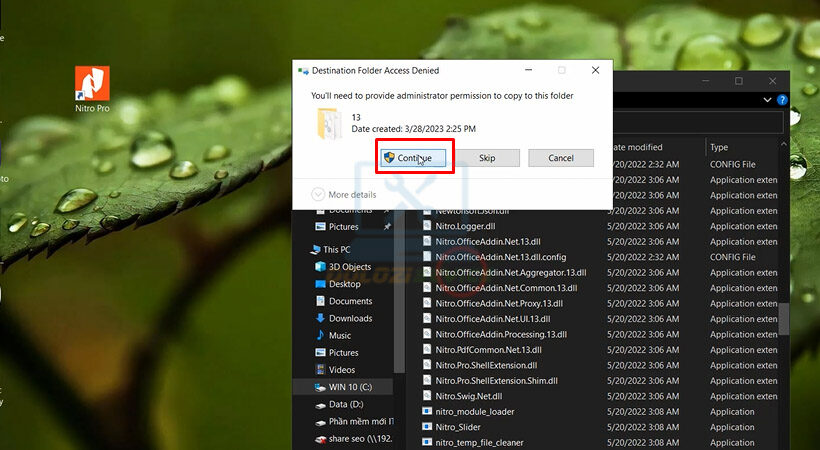820x450 pixels.
Task: Click the WIN 10 (C:) drive icon
Action: [x=320, y=388]
